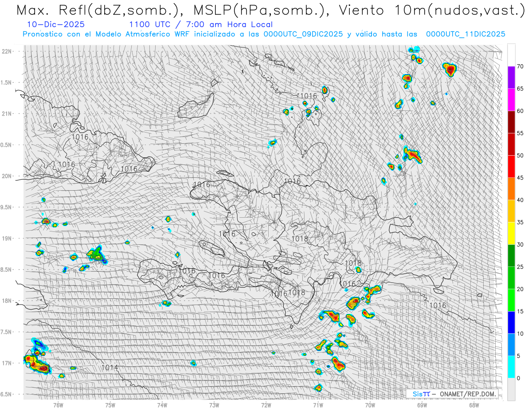Click the 'SisTT - ONAMET/REP.DOM.' credit label
The width and height of the screenshot is (532, 411).
tap(451, 394)
